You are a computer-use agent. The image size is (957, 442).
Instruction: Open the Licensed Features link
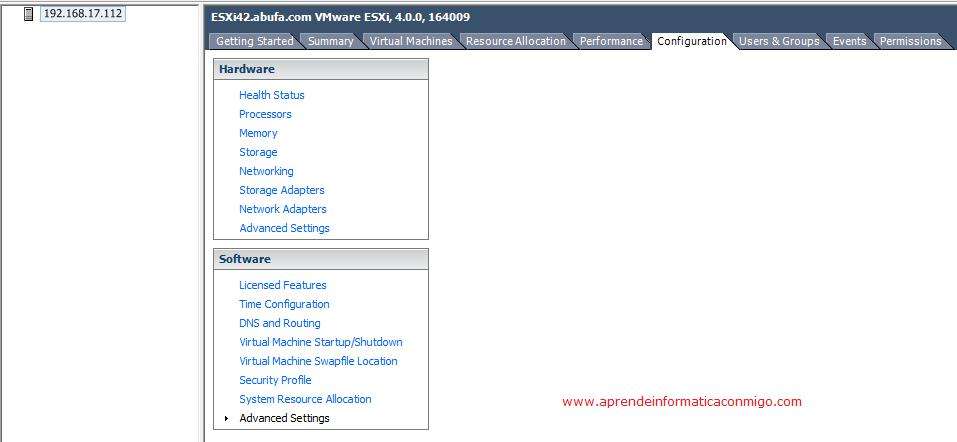point(283,285)
